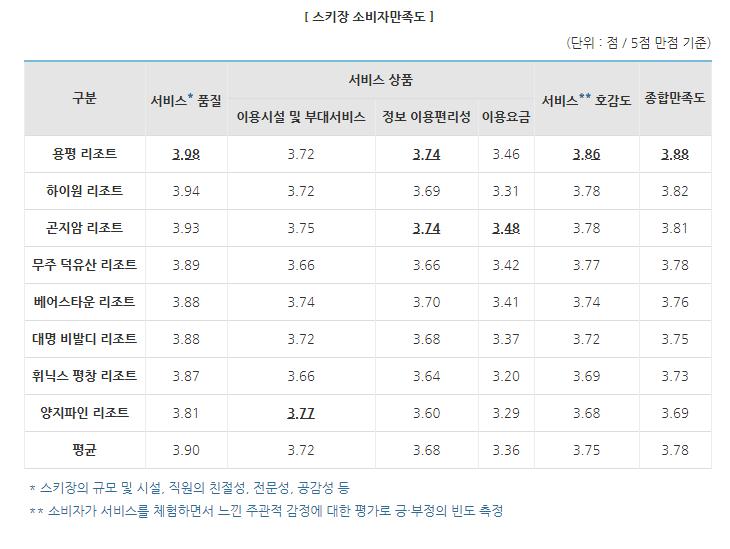Click the 서비스* 품질 column header

point(186,100)
